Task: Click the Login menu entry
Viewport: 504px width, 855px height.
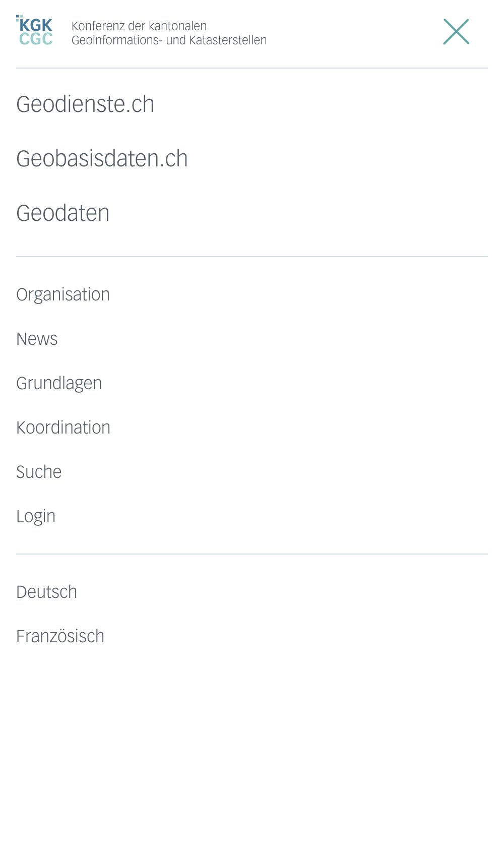Action: (36, 516)
